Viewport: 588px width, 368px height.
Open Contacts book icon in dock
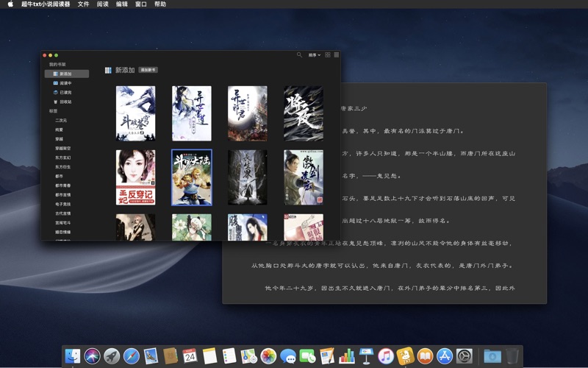click(171, 356)
